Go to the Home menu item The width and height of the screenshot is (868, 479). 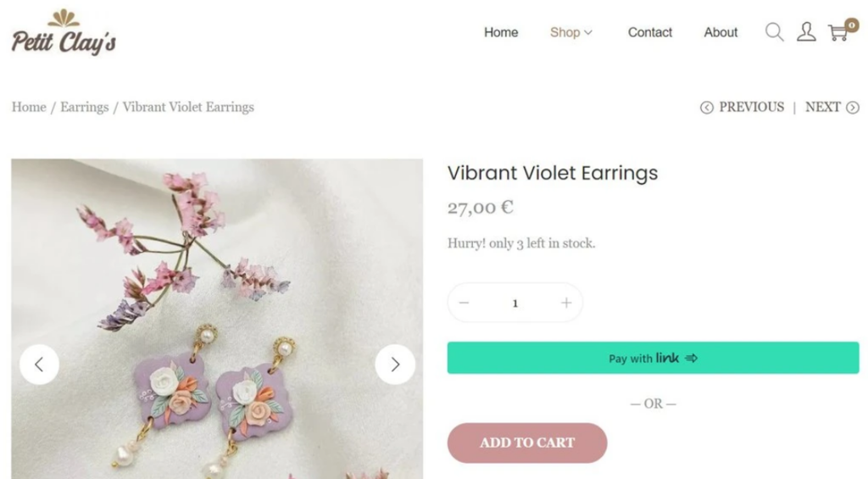point(501,33)
